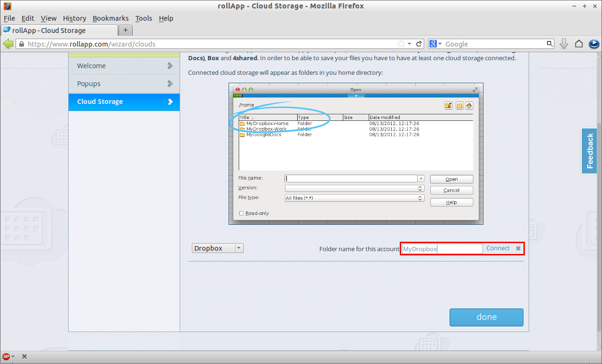
Task: Go to the Welcome wizard step
Action: click(x=124, y=66)
